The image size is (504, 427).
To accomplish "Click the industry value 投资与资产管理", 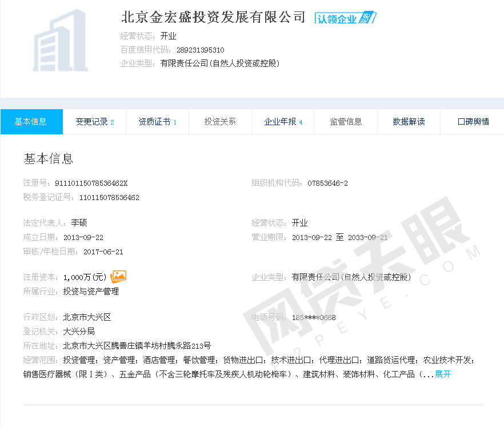I will pyautogui.click(x=91, y=292).
